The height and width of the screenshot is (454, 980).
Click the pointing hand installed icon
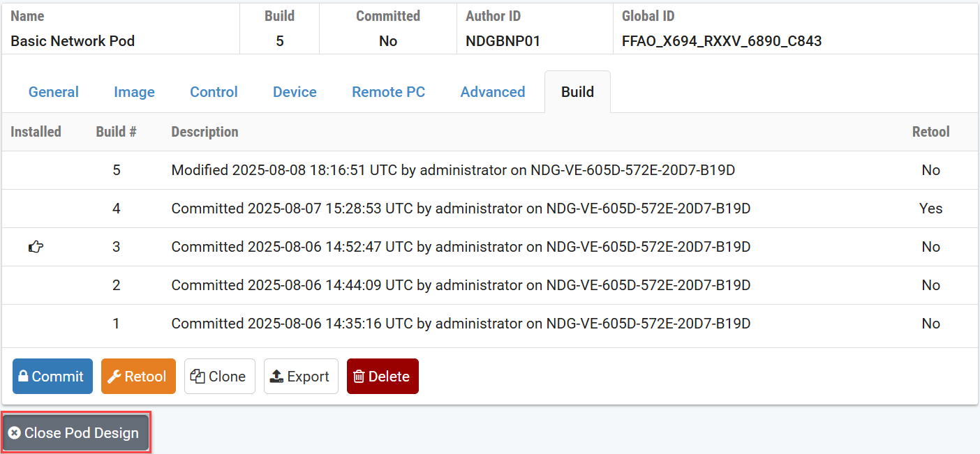click(x=36, y=247)
